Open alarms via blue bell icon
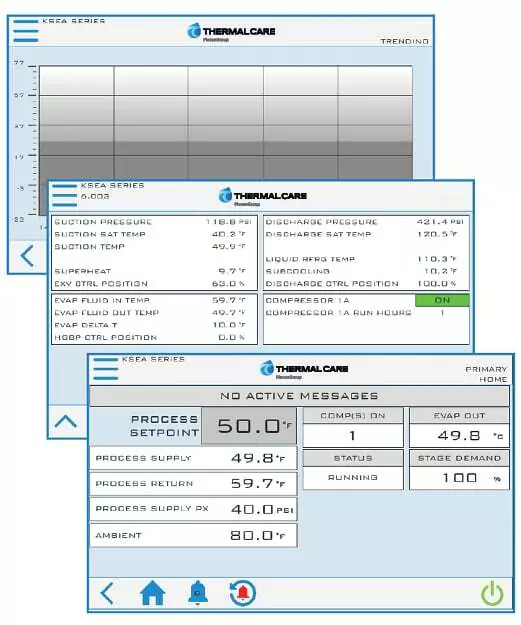 tap(198, 593)
